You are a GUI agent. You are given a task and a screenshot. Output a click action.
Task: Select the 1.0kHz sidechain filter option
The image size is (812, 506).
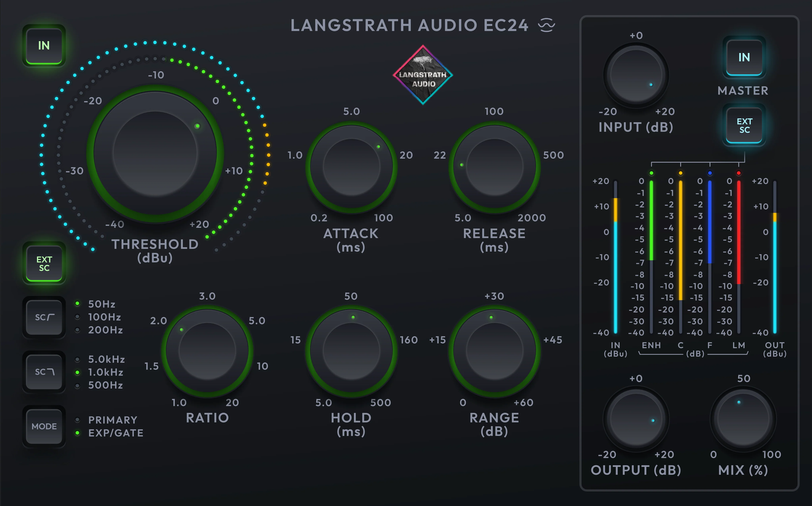click(x=99, y=372)
